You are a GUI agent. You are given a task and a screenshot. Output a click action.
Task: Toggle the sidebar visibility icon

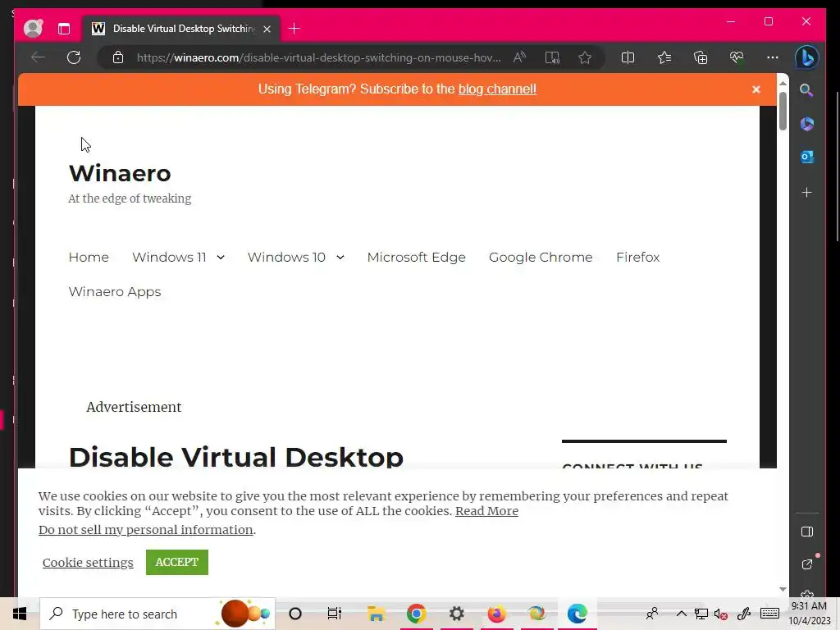[x=807, y=532]
